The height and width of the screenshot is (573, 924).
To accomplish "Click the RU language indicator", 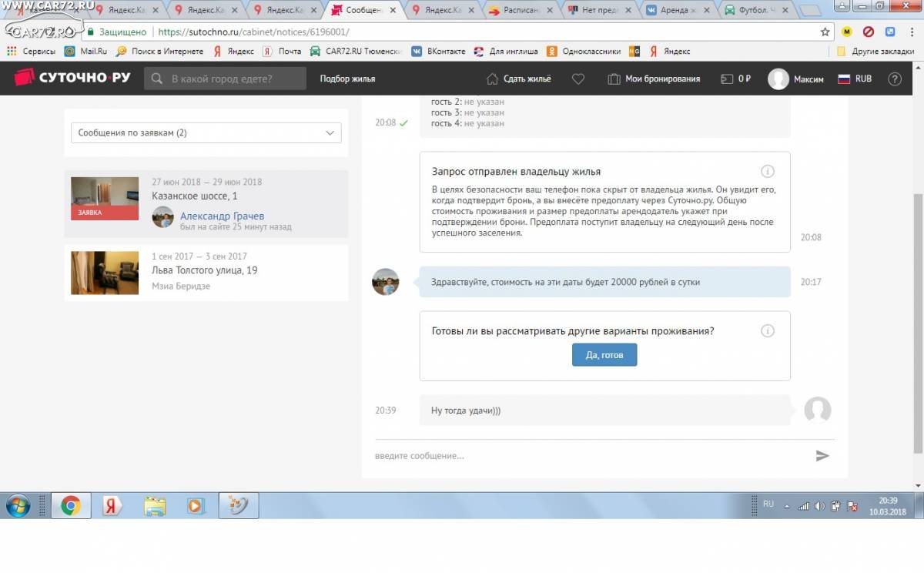I will [x=768, y=504].
